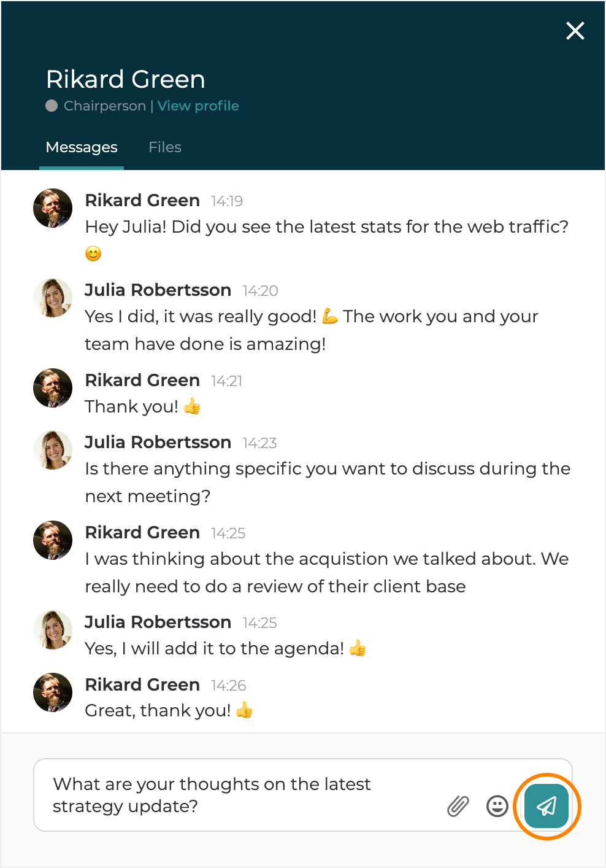Click sender name Julia Robertsson at 14:25
The width and height of the screenshot is (606, 868).
[x=158, y=622]
